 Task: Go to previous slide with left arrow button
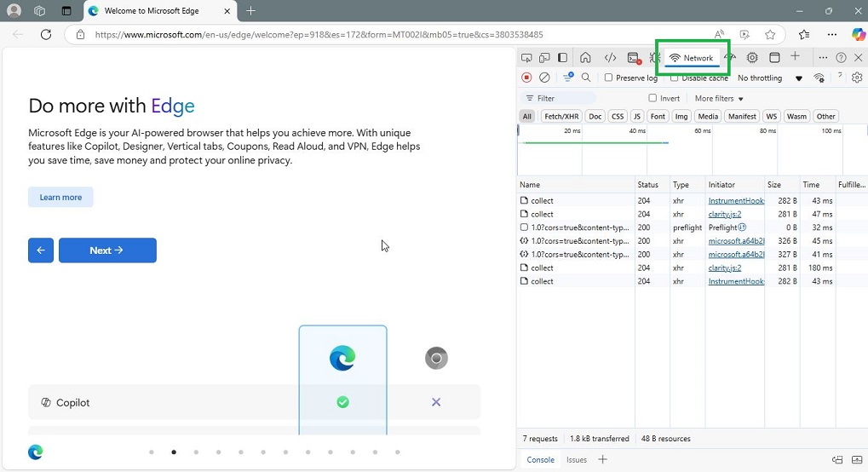(x=41, y=250)
